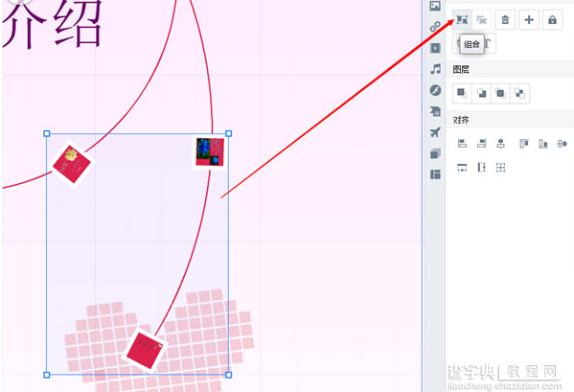Click the dashed-grid icon in second 对齐 row

501,168
